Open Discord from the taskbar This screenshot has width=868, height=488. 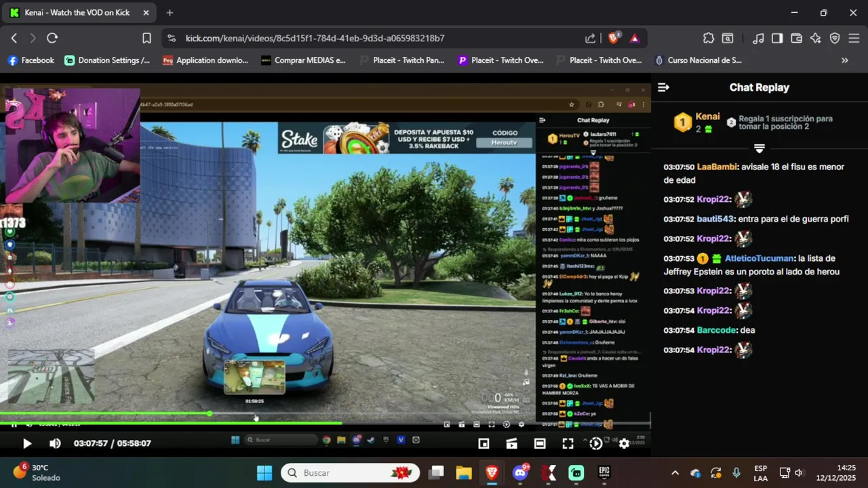point(521,472)
